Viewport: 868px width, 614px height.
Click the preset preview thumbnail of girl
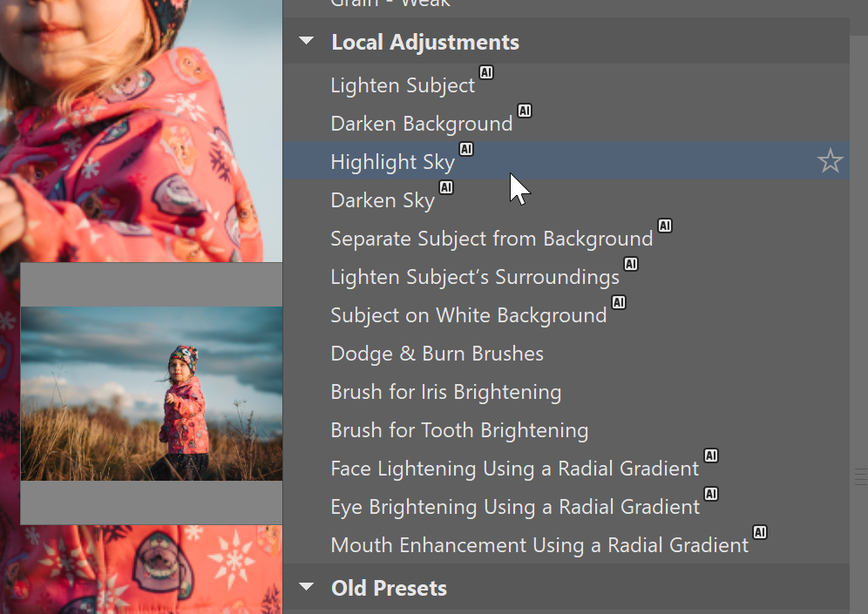152,394
